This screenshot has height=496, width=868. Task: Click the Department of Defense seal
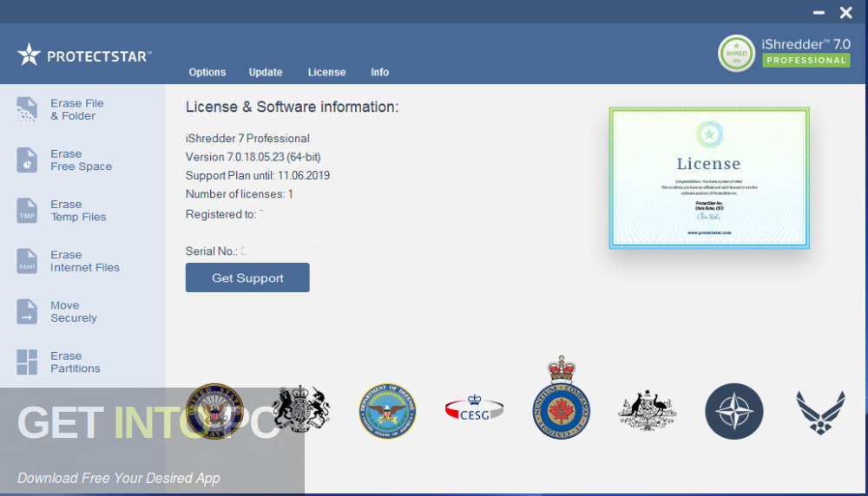tap(387, 411)
